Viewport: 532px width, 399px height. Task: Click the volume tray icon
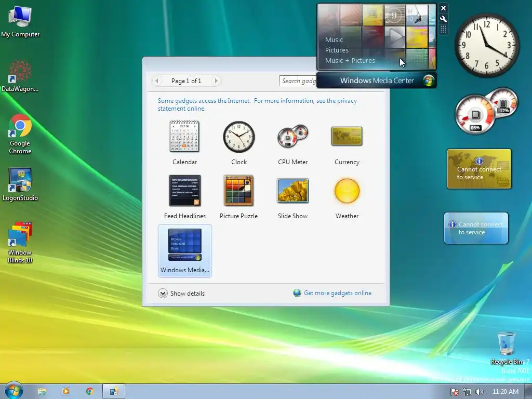tap(479, 392)
